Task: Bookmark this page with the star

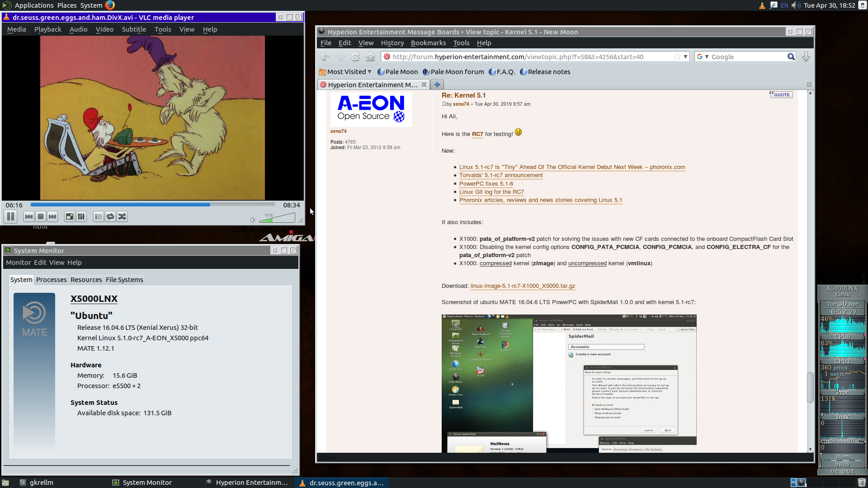Action: point(677,56)
